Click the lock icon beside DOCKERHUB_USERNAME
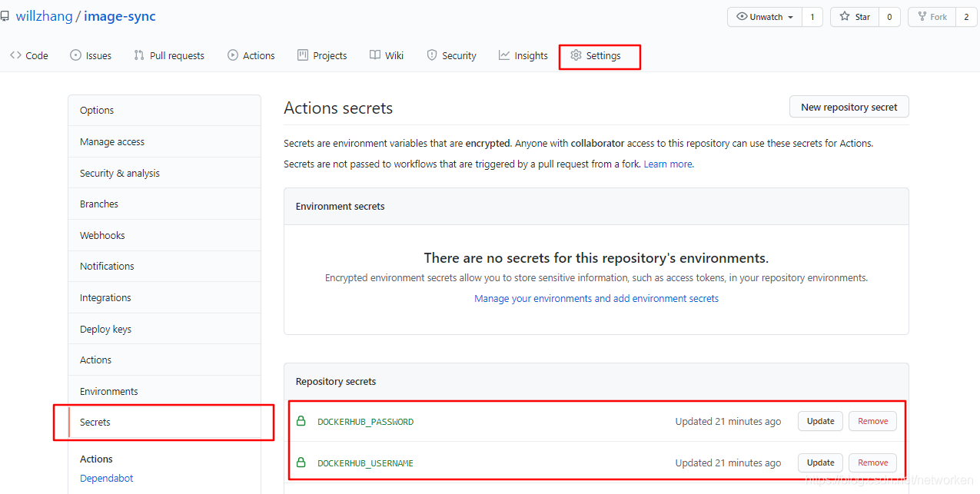 (x=301, y=463)
